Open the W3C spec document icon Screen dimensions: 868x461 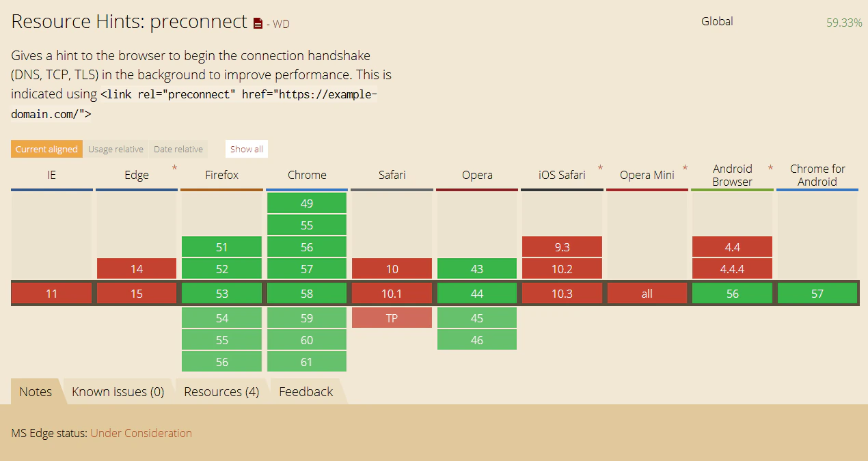pyautogui.click(x=258, y=24)
